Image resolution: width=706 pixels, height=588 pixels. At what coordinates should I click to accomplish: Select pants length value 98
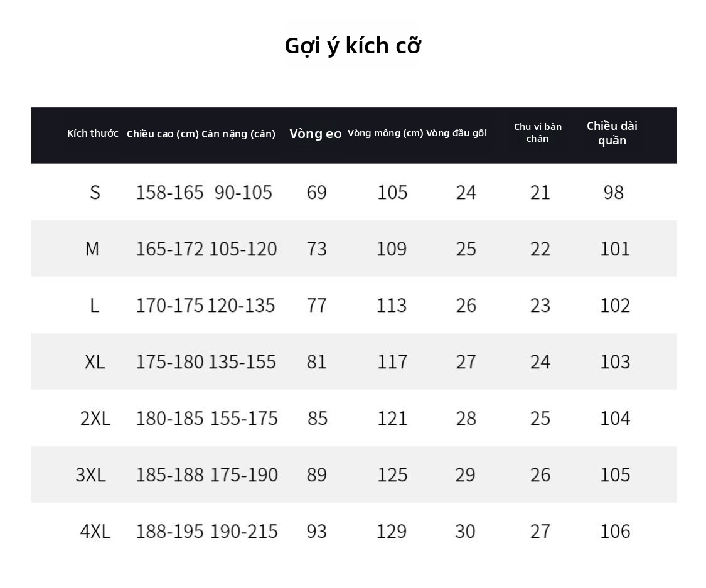pyautogui.click(x=613, y=193)
